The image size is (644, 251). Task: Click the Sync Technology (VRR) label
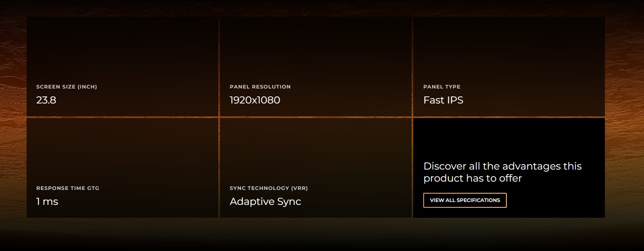pyautogui.click(x=269, y=188)
